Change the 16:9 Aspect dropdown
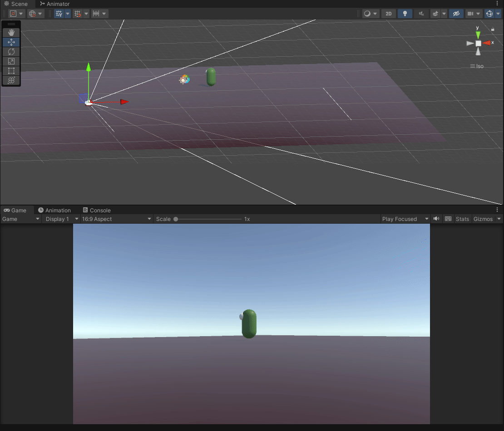The image size is (504, 431). [x=116, y=219]
